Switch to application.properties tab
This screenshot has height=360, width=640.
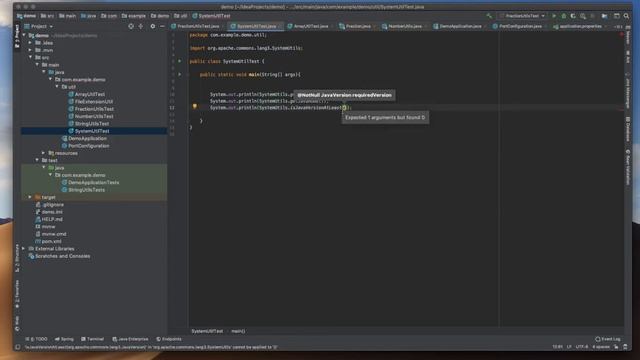580,27
